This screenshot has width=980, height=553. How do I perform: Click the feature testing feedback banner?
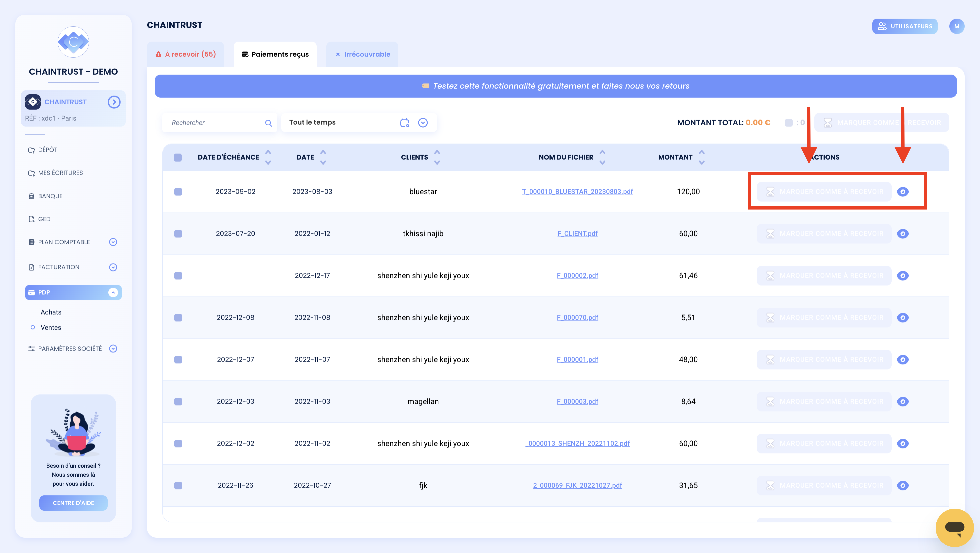pyautogui.click(x=555, y=86)
